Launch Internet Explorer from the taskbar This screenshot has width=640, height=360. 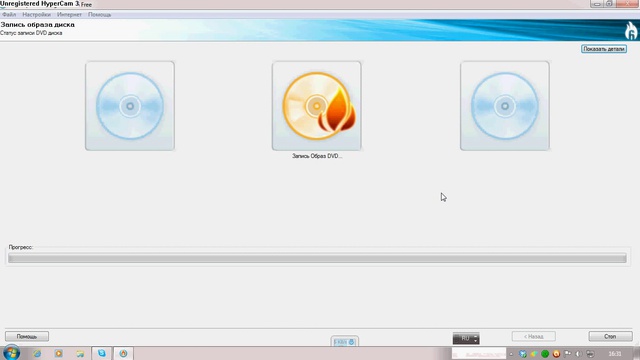[37, 353]
